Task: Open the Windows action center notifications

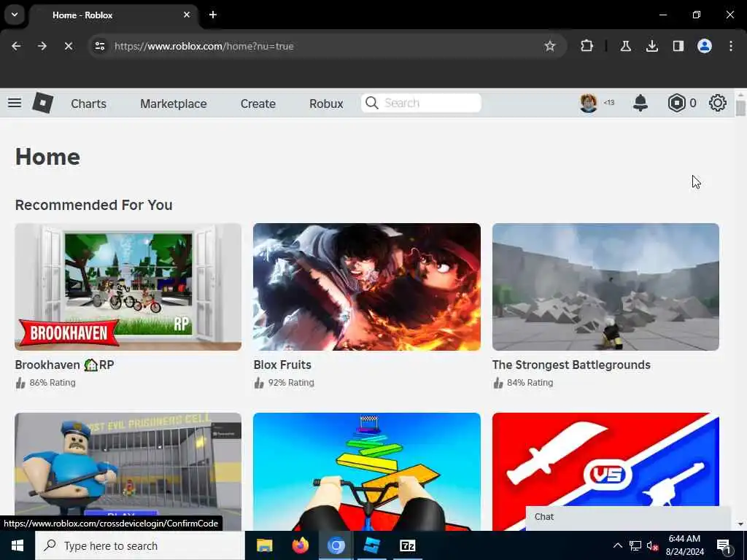Action: pos(724,545)
